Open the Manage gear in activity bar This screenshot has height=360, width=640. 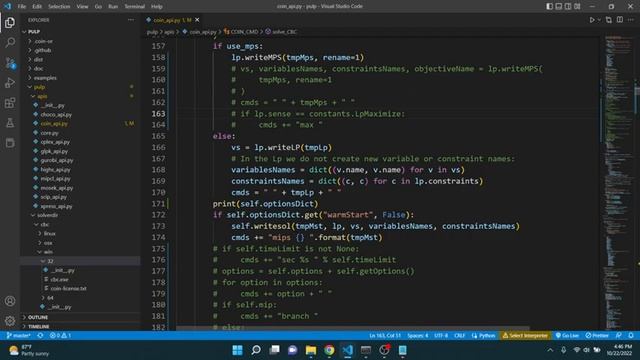(10, 321)
